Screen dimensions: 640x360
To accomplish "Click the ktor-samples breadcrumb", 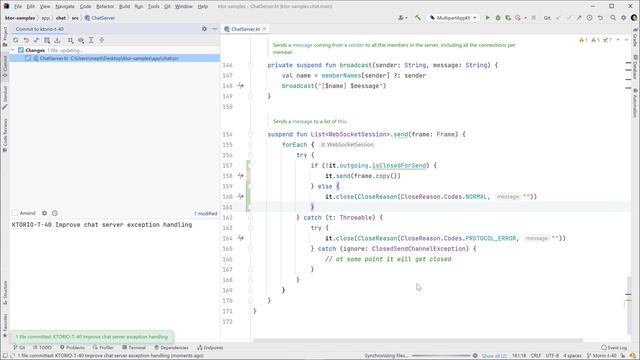I will [x=20, y=18].
